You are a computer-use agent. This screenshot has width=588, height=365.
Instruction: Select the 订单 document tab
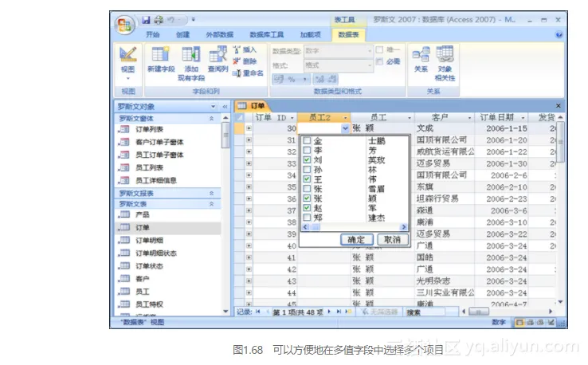point(252,106)
